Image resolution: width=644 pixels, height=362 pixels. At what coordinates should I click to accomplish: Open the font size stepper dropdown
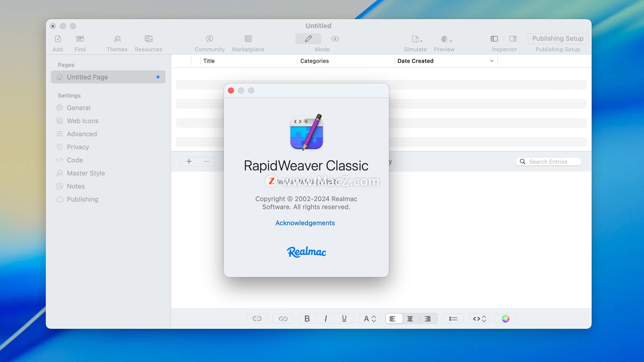[x=370, y=319]
